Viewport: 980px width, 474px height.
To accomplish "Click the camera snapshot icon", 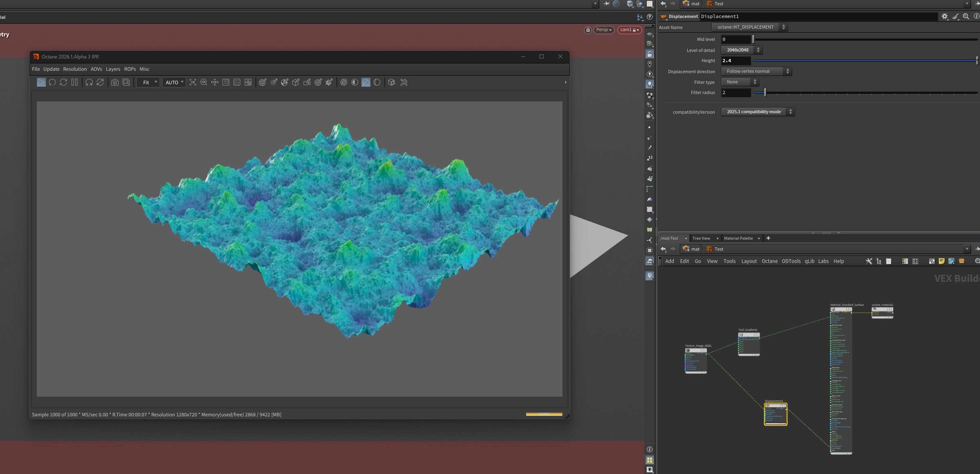I will coord(115,82).
